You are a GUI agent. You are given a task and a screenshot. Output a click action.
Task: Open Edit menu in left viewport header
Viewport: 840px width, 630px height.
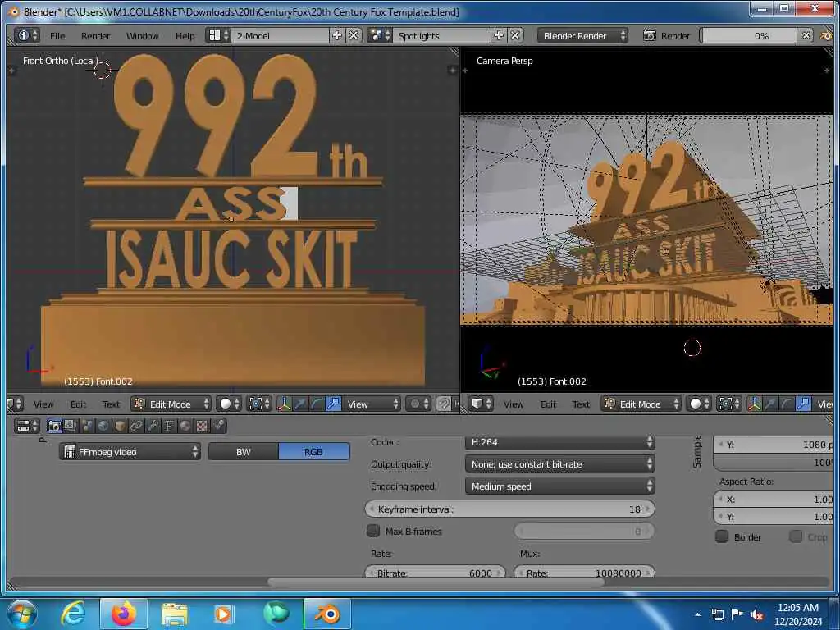[x=78, y=404]
